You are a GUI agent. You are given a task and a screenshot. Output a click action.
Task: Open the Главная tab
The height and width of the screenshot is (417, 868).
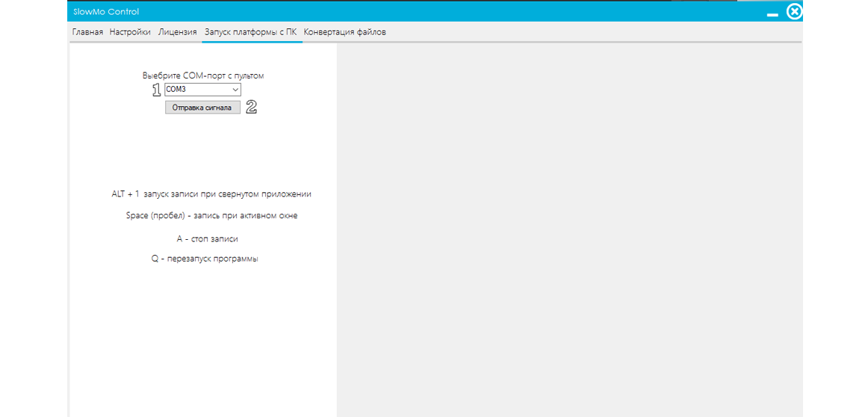(x=87, y=32)
